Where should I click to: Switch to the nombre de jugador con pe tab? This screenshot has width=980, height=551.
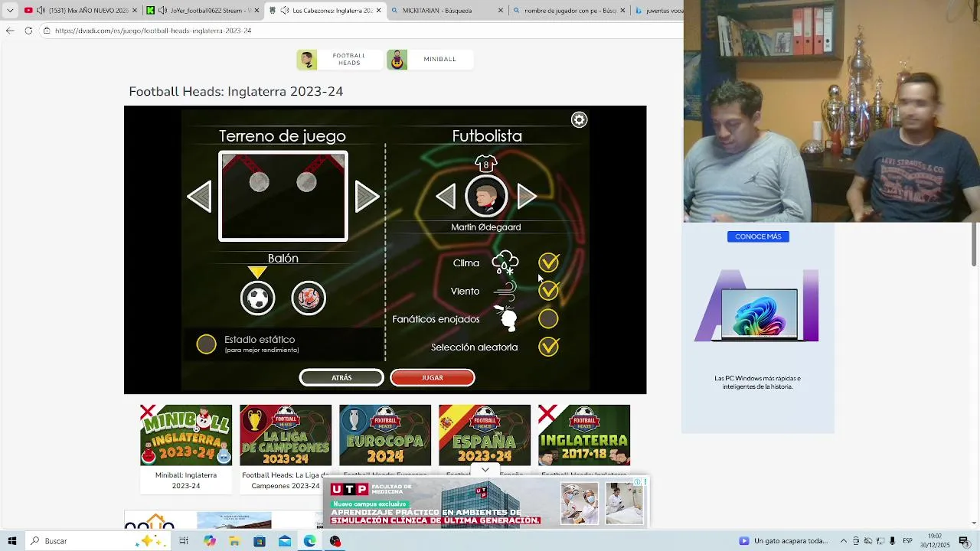tap(570, 10)
